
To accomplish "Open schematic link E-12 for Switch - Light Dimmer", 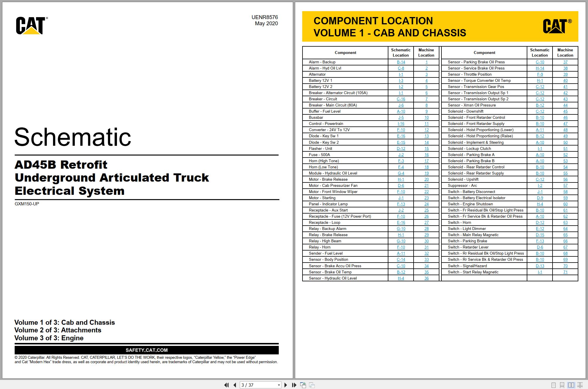I will pyautogui.click(x=540, y=229).
